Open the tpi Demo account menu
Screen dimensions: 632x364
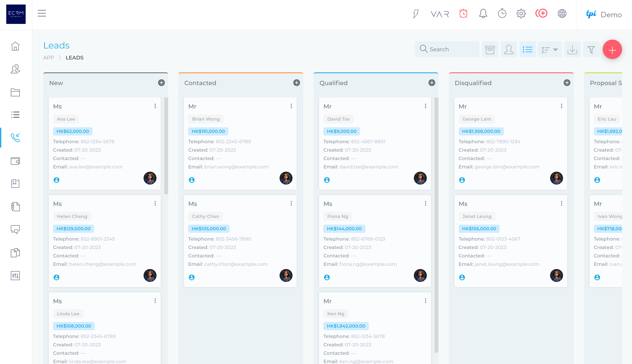tap(604, 14)
